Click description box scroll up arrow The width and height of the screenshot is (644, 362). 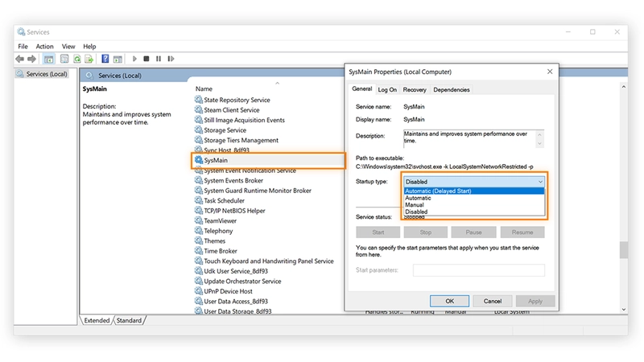tap(539, 134)
